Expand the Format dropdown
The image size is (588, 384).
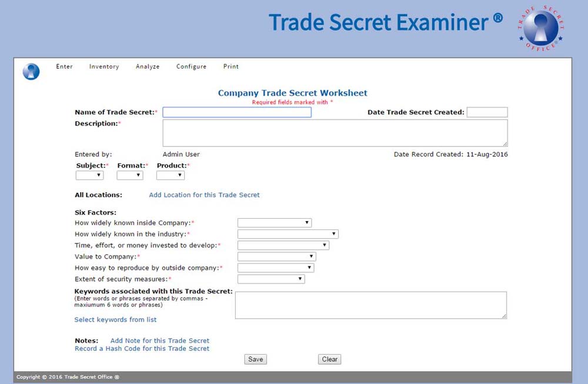(130, 175)
